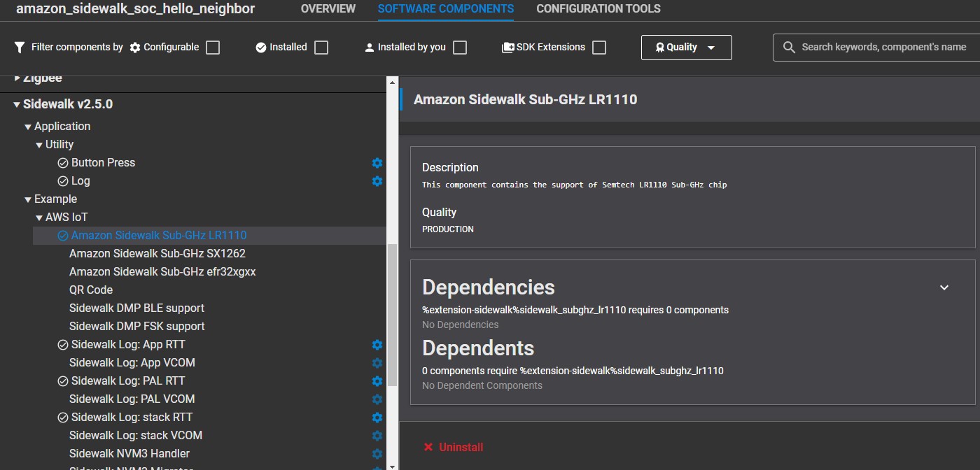Enable the Configurable filter checkbox
Screen dimensions: 980x470
211,47
